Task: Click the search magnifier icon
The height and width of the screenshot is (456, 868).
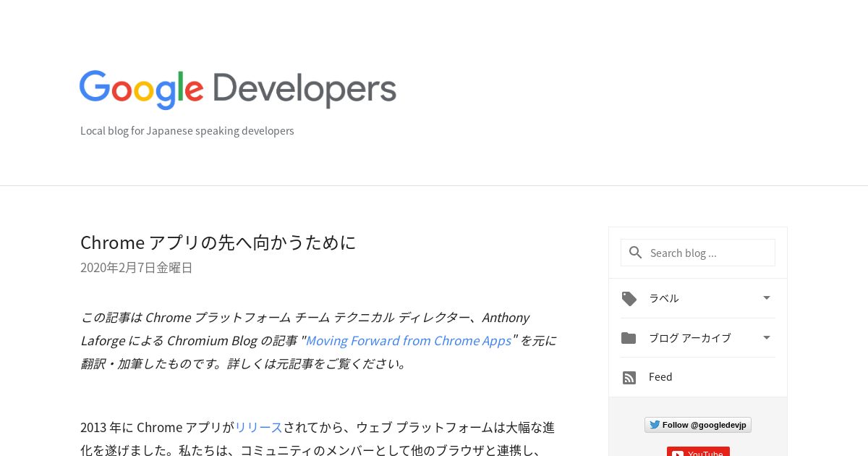Action: (636, 253)
